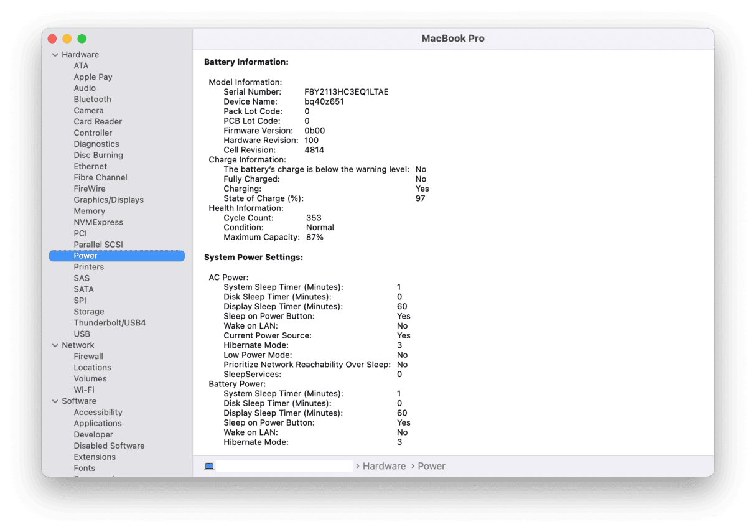The height and width of the screenshot is (532, 756).
Task: View the Diagnostics entry
Action: point(96,144)
